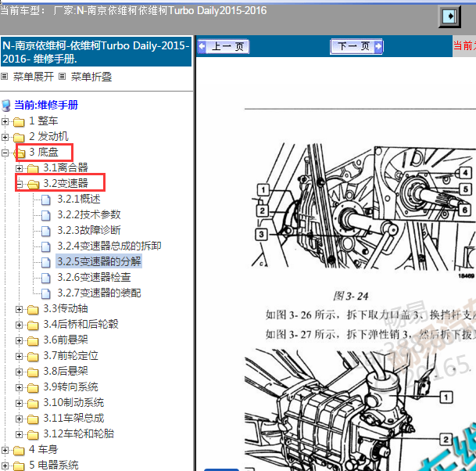The height and width of the screenshot is (471, 476).
Task: Expand the 3.1离合器 node
Action: (19, 168)
